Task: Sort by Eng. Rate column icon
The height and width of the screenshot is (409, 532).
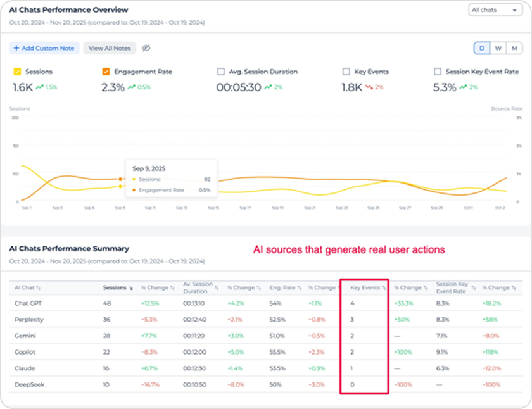Action: (298, 288)
